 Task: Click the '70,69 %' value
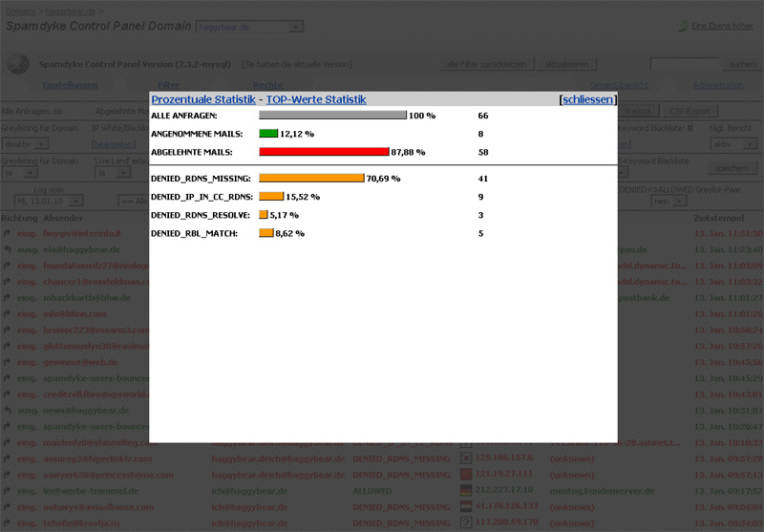tap(384, 179)
